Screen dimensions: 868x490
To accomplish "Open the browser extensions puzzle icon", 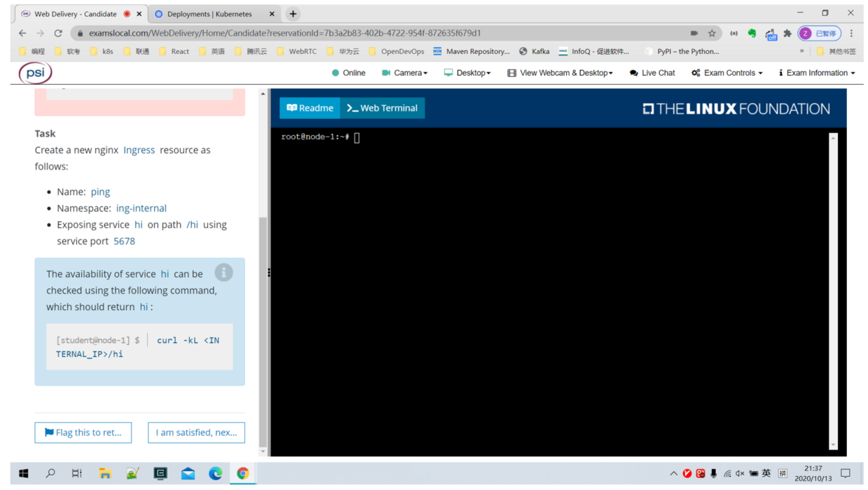I will (x=787, y=33).
